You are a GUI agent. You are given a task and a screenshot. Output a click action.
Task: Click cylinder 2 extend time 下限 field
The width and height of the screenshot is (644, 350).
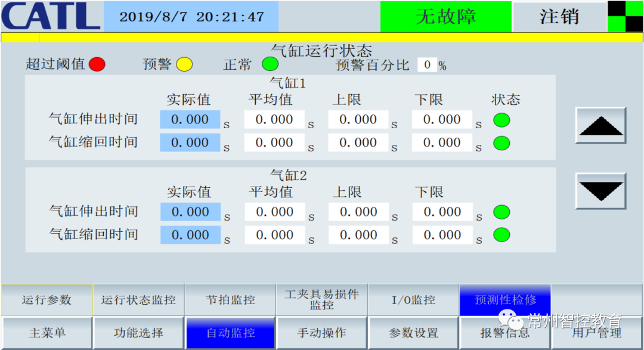[x=442, y=212]
